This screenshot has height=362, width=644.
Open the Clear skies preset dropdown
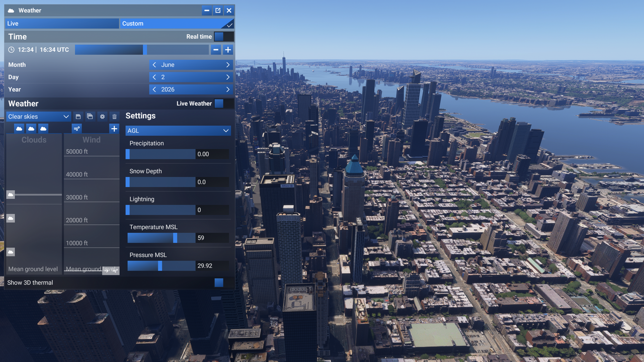pos(38,117)
